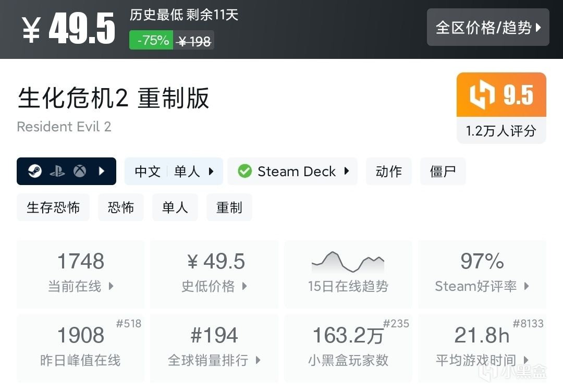Click the PlayStation platform icon
This screenshot has height=392, width=563.
57,171
